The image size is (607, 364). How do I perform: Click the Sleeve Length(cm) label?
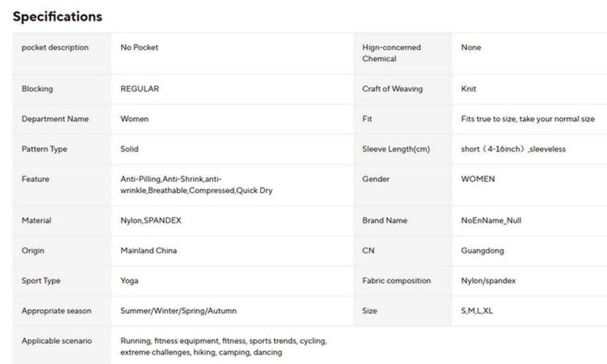396,149
